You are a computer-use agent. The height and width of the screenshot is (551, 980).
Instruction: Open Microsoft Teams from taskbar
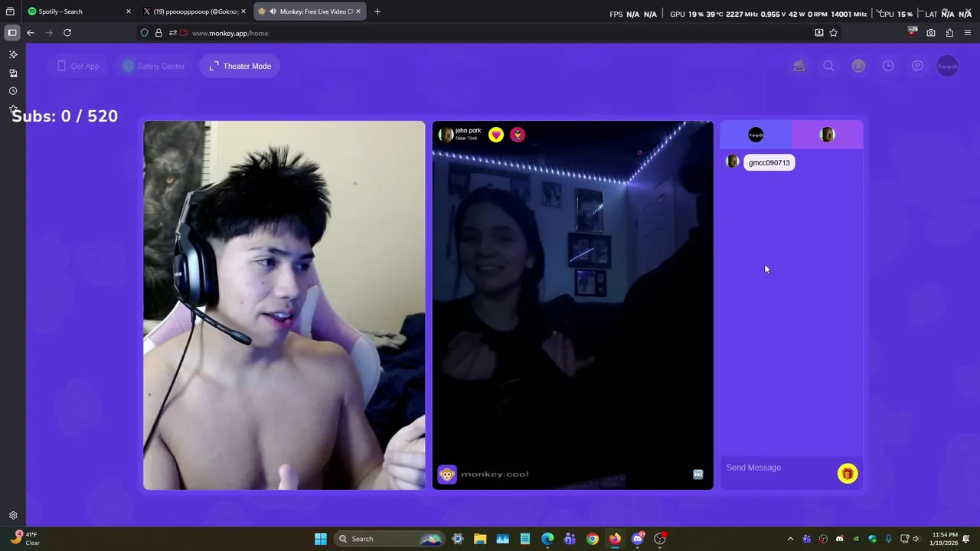570,539
